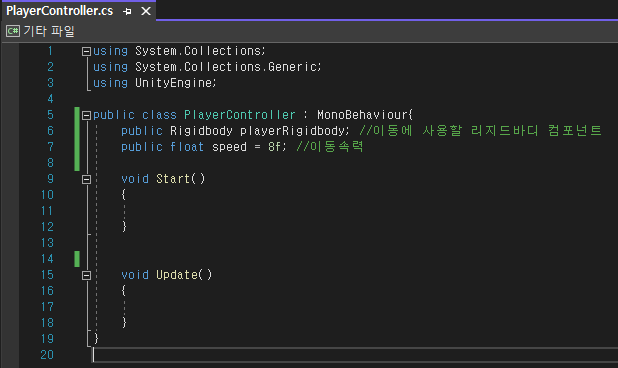
Task: Open the 기타 파일 project dropdown
Action: pyautogui.click(x=49, y=31)
